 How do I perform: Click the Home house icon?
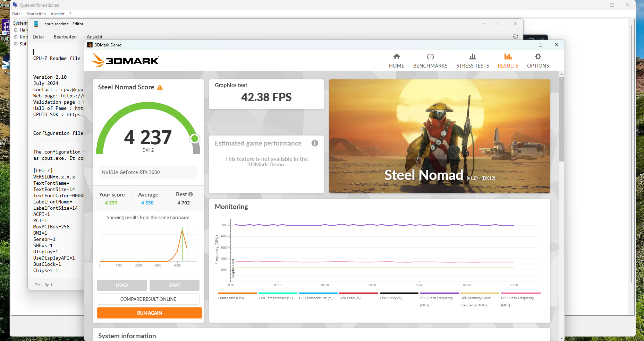[397, 56]
